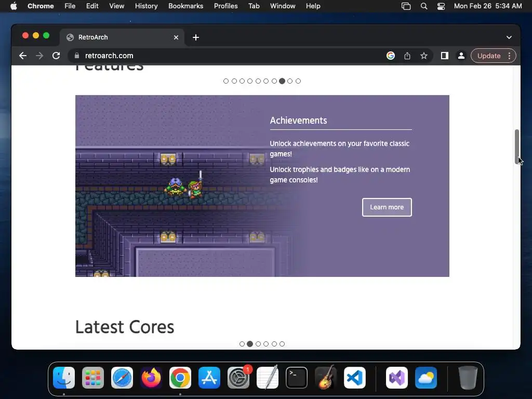
Task: Open the Chrome app menu
Action: 41,6
